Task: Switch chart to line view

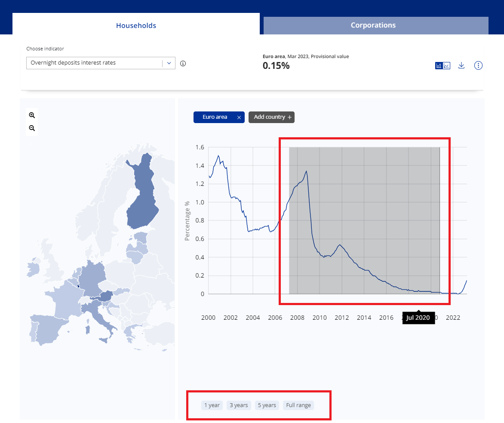Action: coord(446,65)
